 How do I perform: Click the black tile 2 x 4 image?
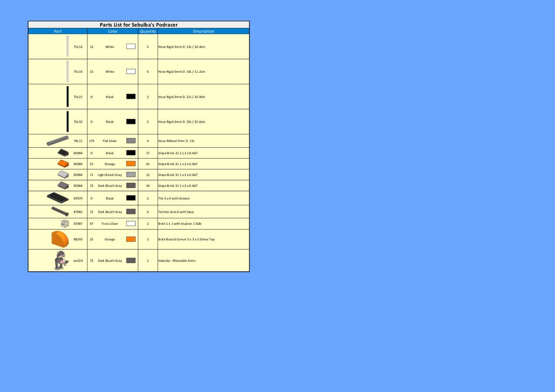click(x=58, y=198)
